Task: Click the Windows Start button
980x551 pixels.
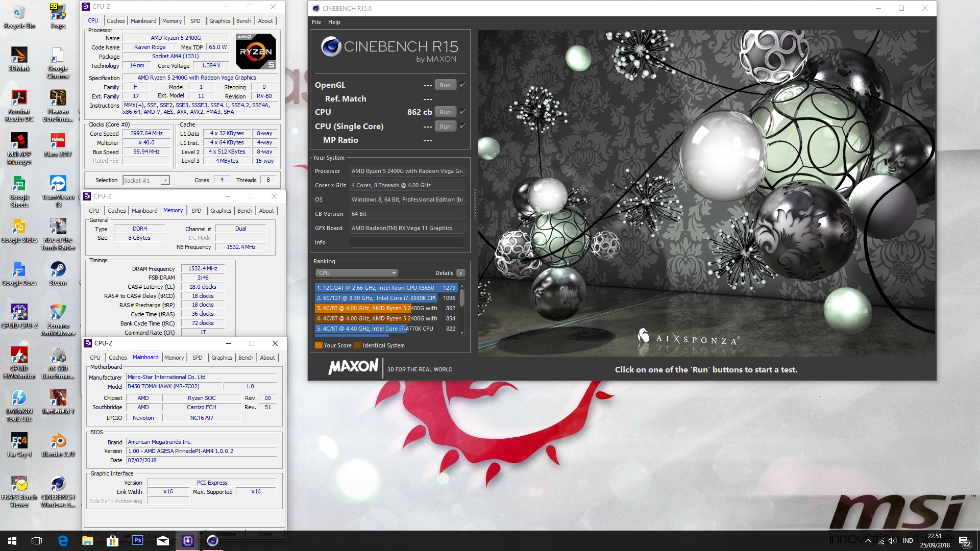Action: point(12,540)
